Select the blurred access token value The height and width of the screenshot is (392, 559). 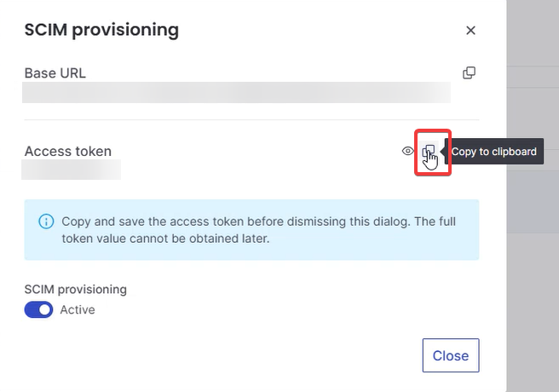point(72,170)
